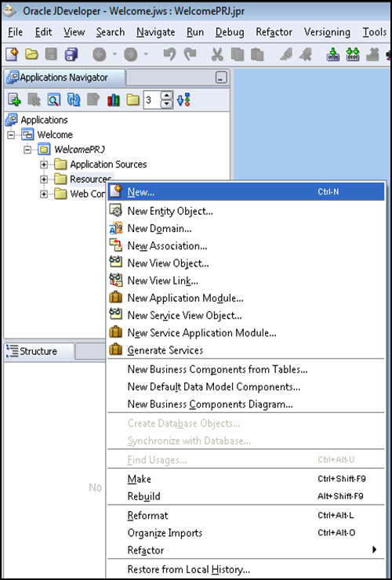Open the Tools menu
The image size is (392, 580).
click(374, 32)
